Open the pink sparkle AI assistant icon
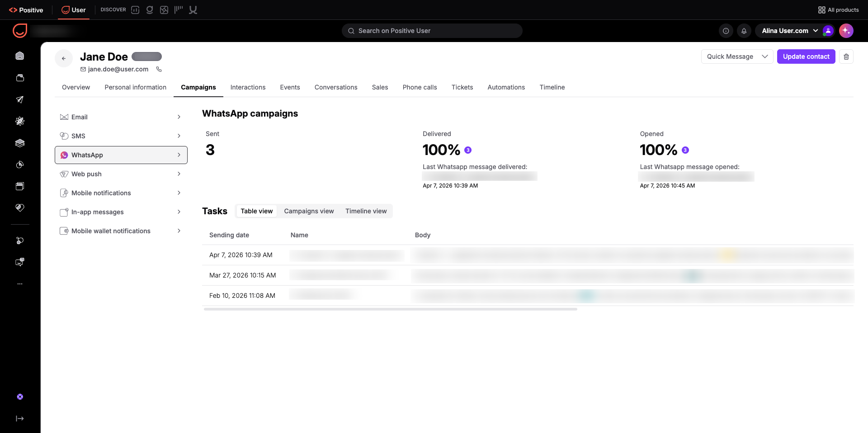868x433 pixels. coord(846,31)
